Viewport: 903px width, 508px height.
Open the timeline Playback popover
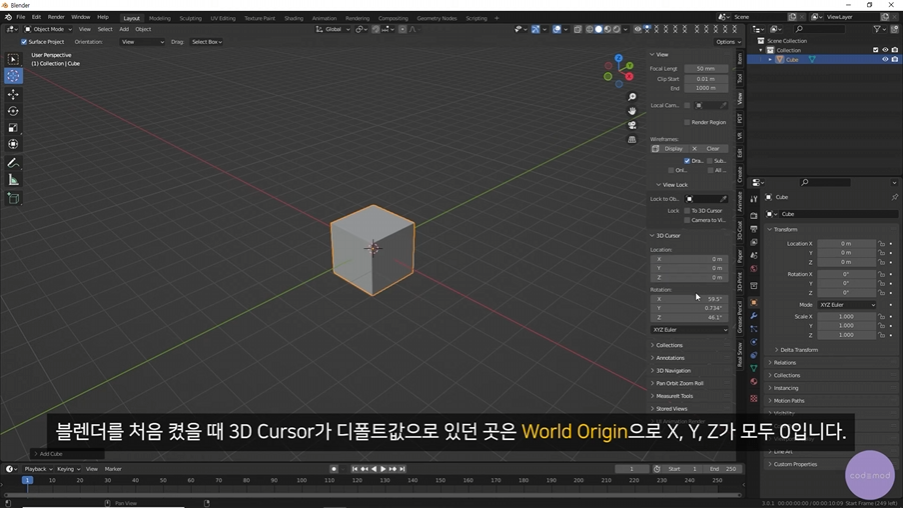point(38,469)
